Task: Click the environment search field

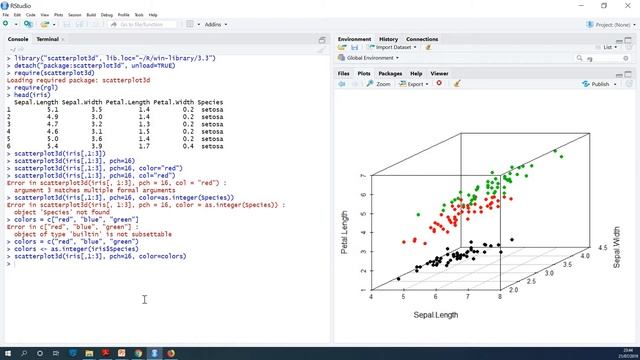Action: pos(603,58)
